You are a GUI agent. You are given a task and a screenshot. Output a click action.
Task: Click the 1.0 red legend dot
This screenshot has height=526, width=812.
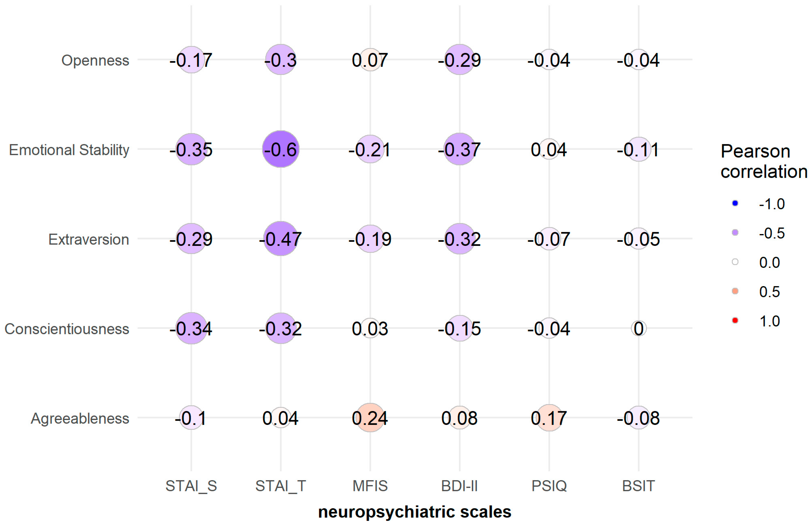[x=735, y=320]
